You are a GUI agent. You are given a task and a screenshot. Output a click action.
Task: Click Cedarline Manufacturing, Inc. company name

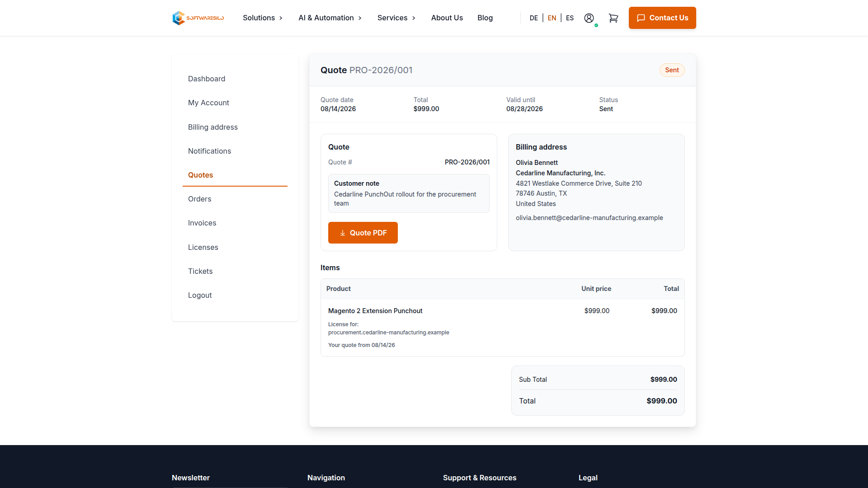tap(561, 173)
